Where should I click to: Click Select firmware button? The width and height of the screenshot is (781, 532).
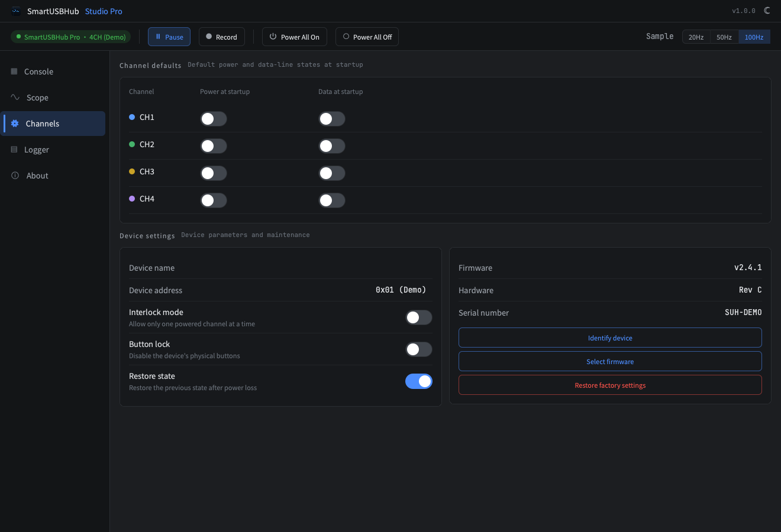click(x=610, y=361)
